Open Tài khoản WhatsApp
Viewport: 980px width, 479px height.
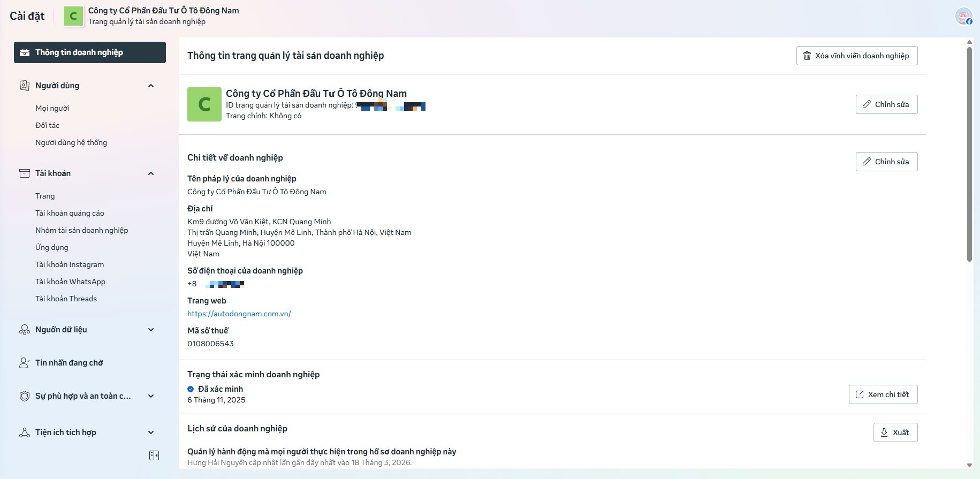71,282
